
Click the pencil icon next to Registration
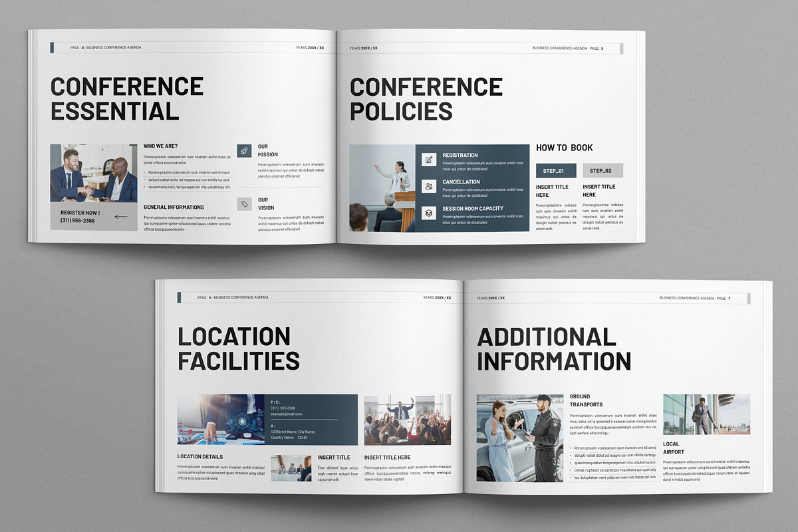[429, 160]
